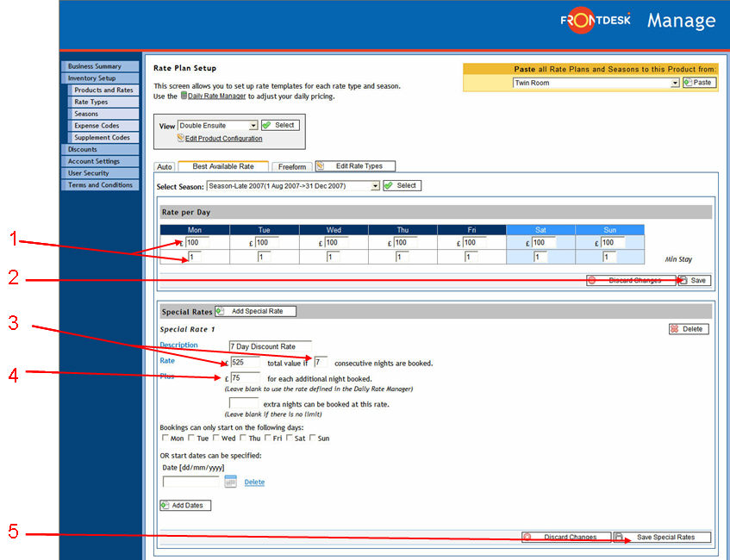Click the red Delete special rate icon
730x560 pixels.
click(x=675, y=329)
